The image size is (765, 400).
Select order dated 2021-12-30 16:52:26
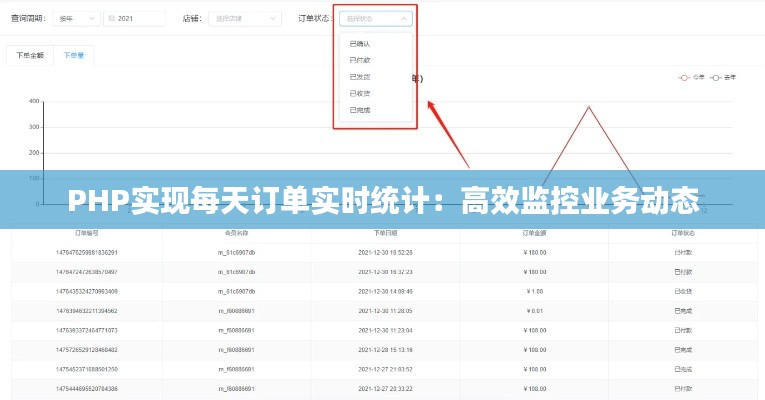tap(382, 253)
